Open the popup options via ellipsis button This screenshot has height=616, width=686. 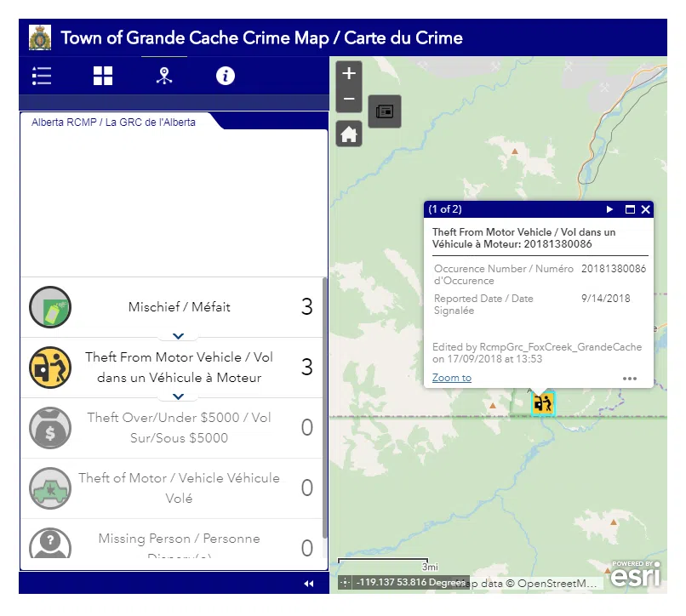coord(630,378)
